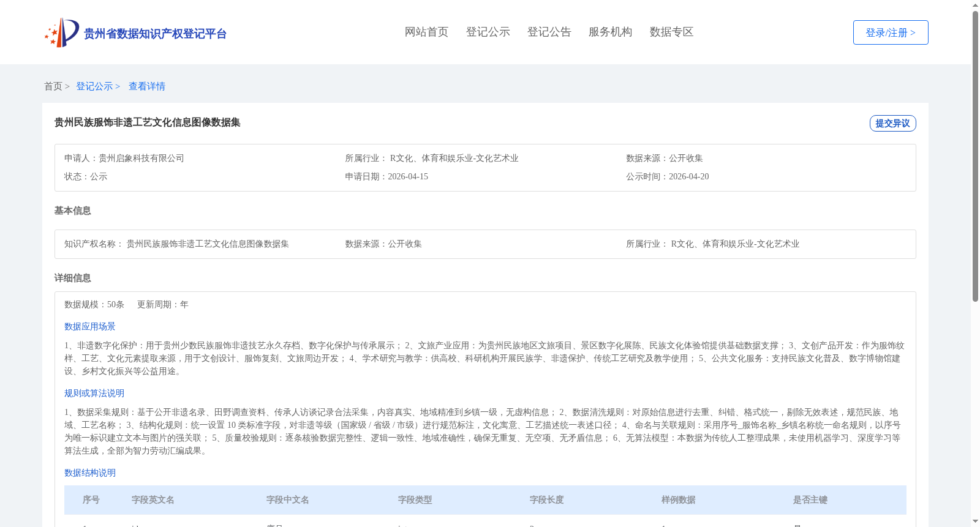Click the vertical scrollbar thumb
Image resolution: width=980 pixels, height=527 pixels.
[x=975, y=156]
